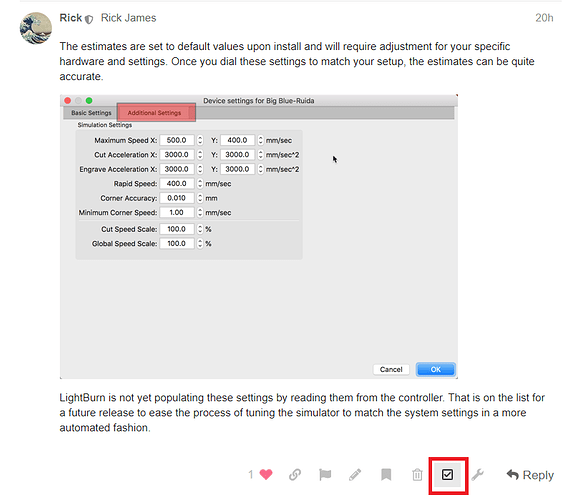The height and width of the screenshot is (500, 581).
Task: Reply to Rick's post
Action: tap(530, 475)
